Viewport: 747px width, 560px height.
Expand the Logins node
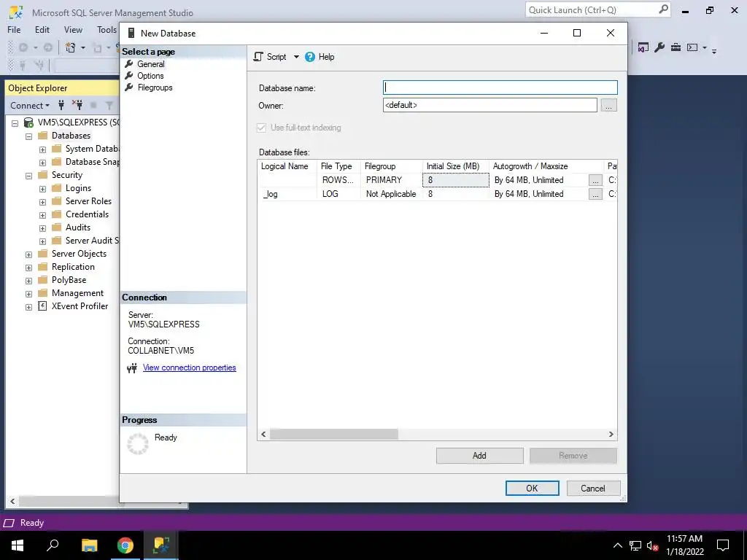pyautogui.click(x=42, y=189)
